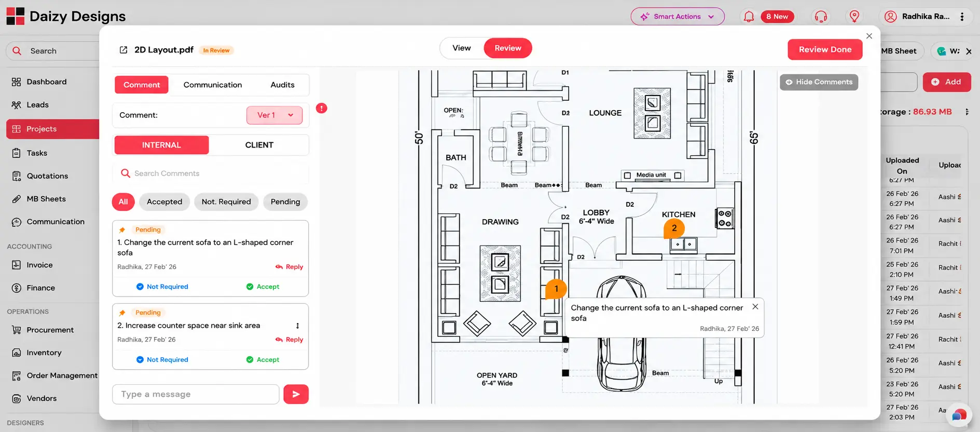Image resolution: width=980 pixels, height=432 pixels.
Task: Open the Ver 1 version dropdown
Action: (x=274, y=115)
